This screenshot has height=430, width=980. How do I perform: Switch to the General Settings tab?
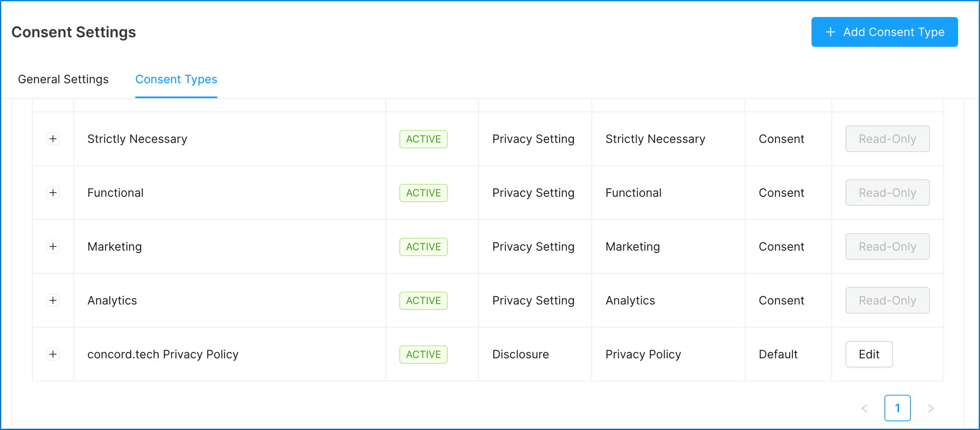click(x=63, y=79)
